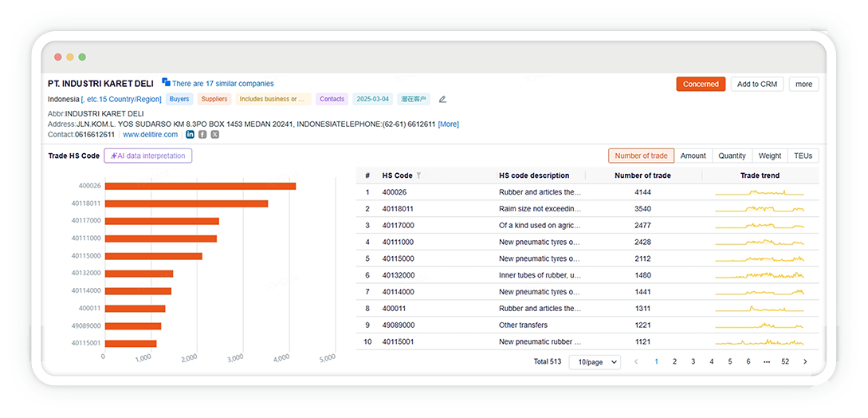Viewport: 868px width, 418px height.
Task: Click the trade trend sparkline for 400026
Action: [x=760, y=192]
